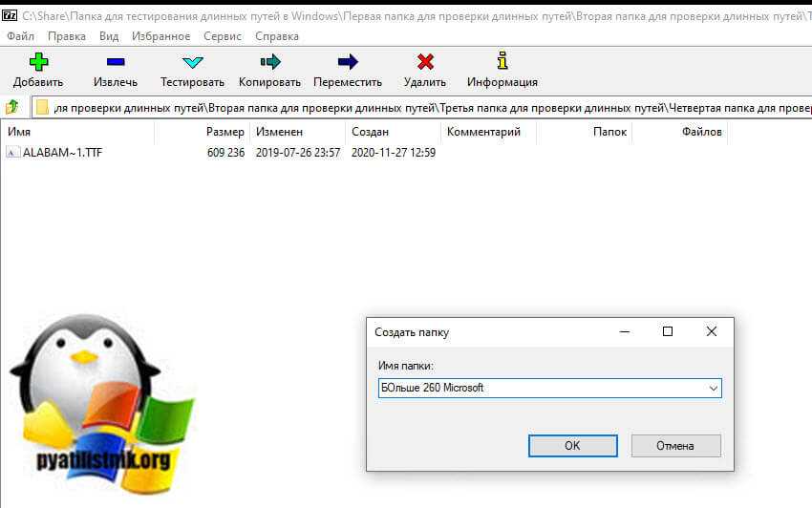The height and width of the screenshot is (508, 812).
Task: Click the address bar path field
Action: pos(430,107)
